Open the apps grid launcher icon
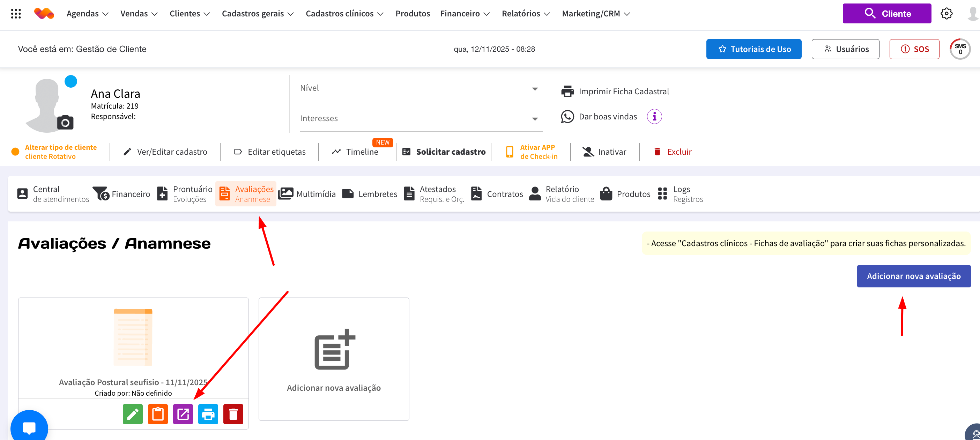980x440 pixels. click(x=16, y=13)
